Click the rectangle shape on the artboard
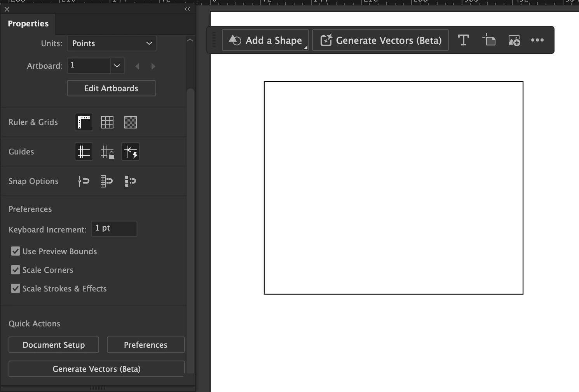The image size is (579, 392). [394, 188]
